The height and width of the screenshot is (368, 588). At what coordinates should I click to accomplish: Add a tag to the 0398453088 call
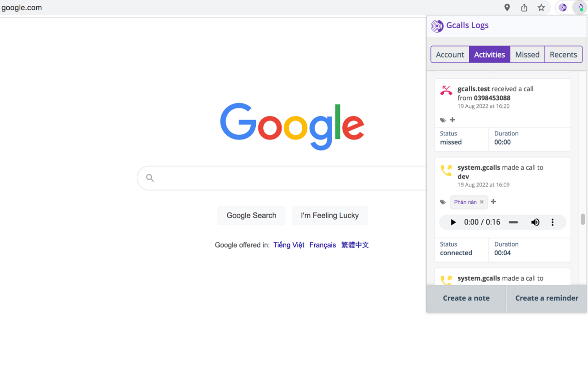(x=452, y=120)
